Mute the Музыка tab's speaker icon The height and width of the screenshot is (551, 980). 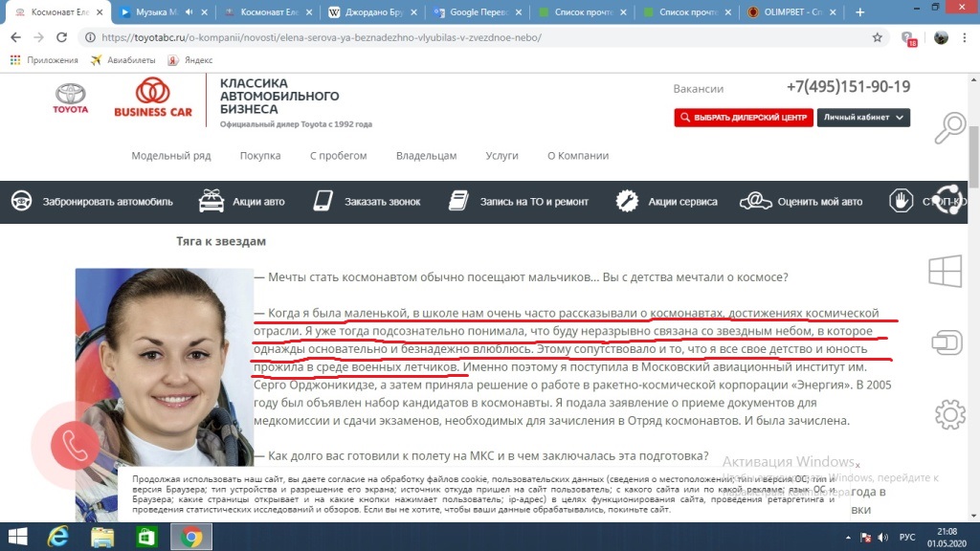pyautogui.click(x=189, y=11)
